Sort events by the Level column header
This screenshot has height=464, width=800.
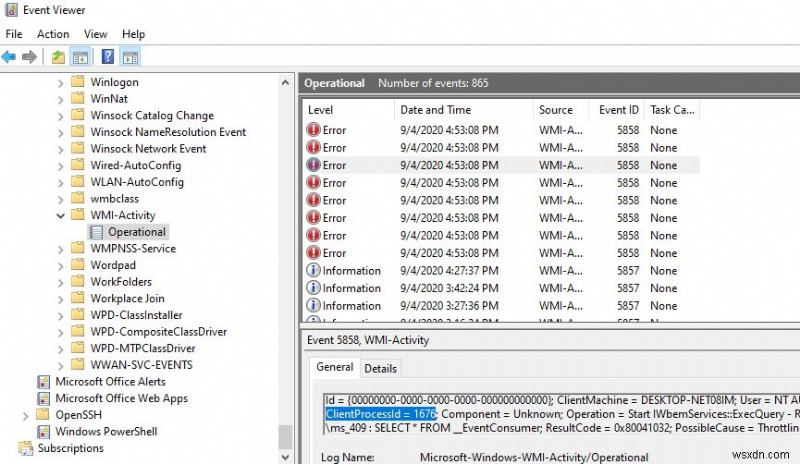[x=348, y=110]
